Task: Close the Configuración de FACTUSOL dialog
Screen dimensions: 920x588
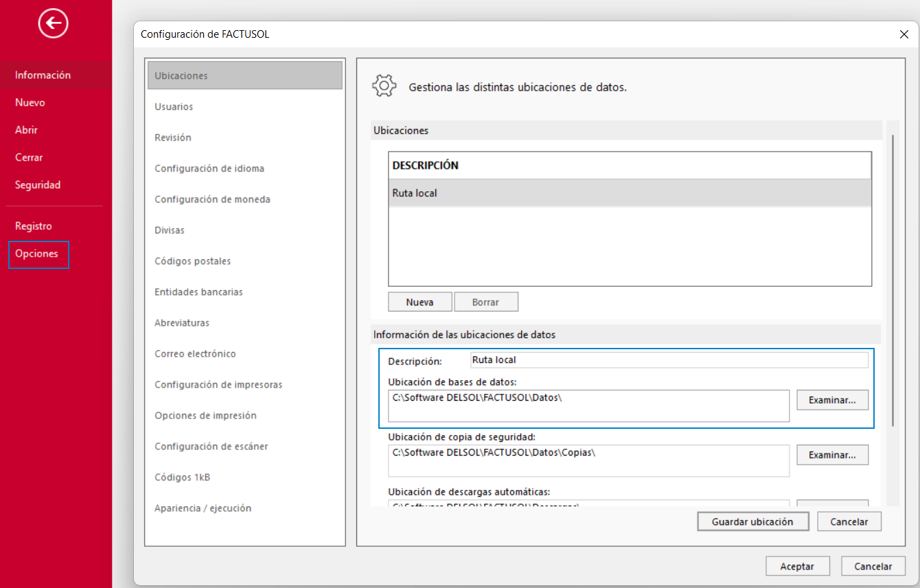Action: coord(904,34)
